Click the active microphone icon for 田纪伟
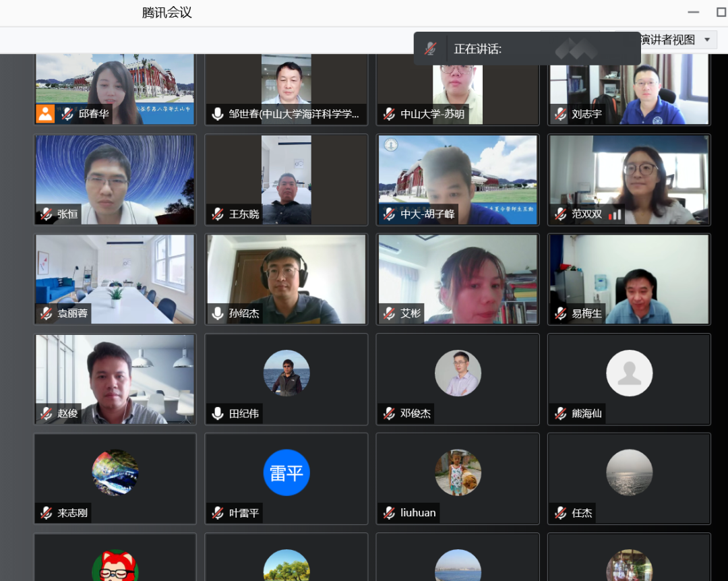 point(217,413)
